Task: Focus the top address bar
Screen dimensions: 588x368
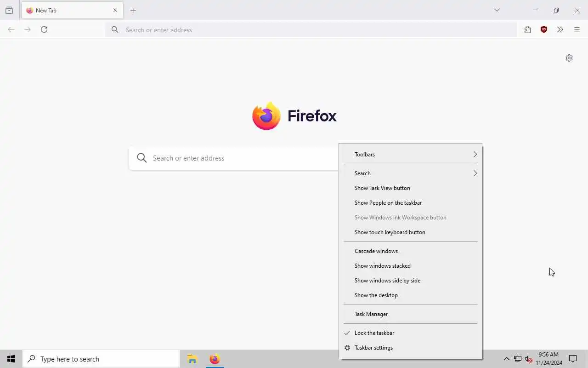Action: tap(311, 30)
